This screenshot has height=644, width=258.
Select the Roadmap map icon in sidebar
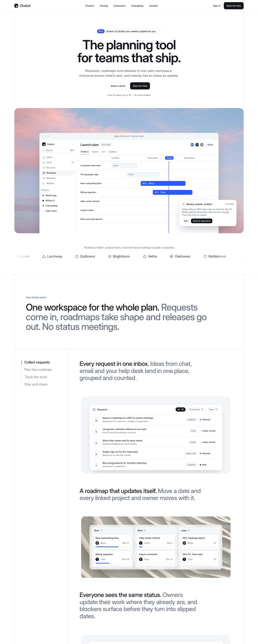click(44, 173)
